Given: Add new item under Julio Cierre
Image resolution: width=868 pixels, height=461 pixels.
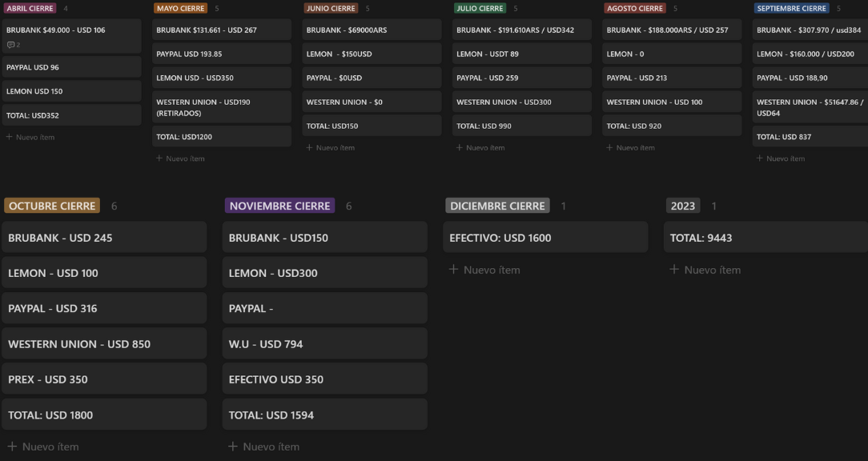Looking at the screenshot, I should tap(482, 147).
